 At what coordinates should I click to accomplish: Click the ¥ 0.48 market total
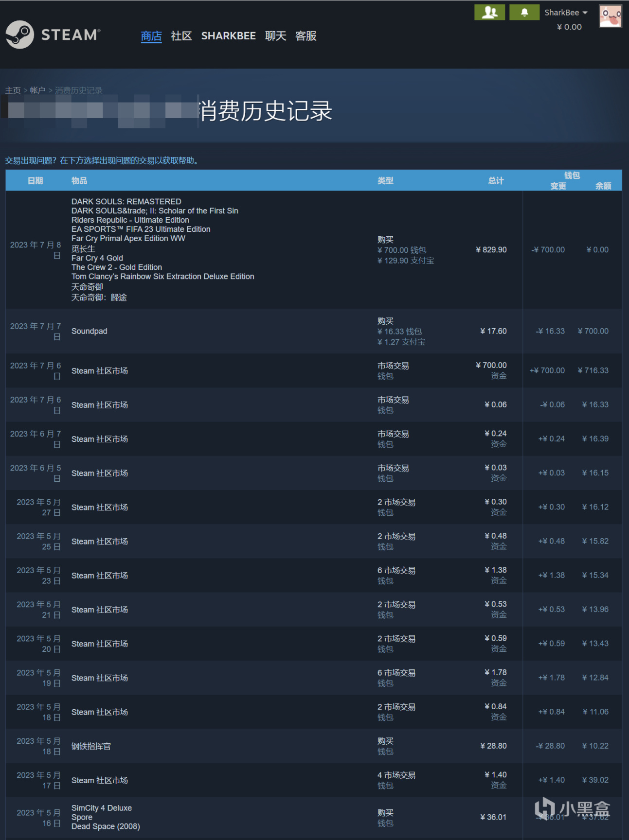pos(496,536)
